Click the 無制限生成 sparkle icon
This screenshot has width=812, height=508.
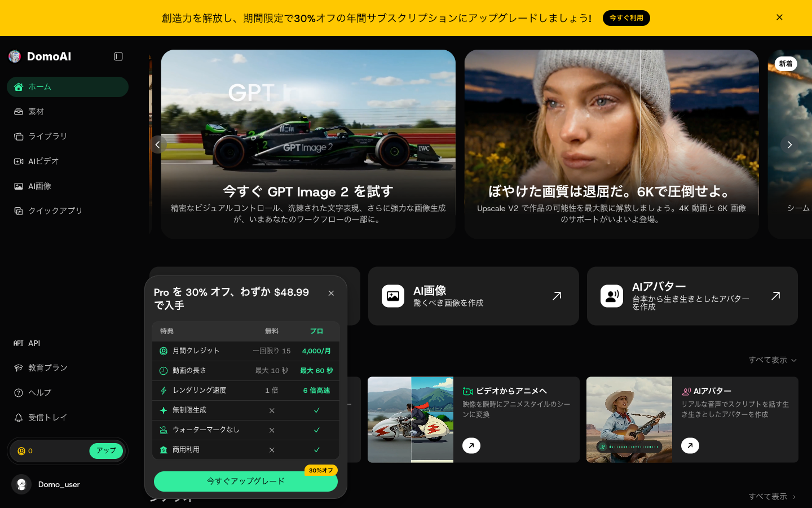coord(164,410)
